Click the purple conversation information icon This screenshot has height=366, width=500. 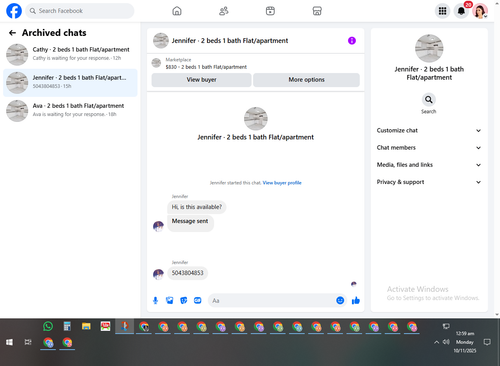(352, 41)
